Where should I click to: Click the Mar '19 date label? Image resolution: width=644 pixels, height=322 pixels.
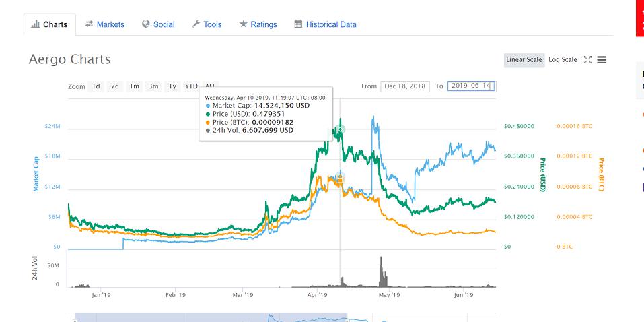(243, 295)
